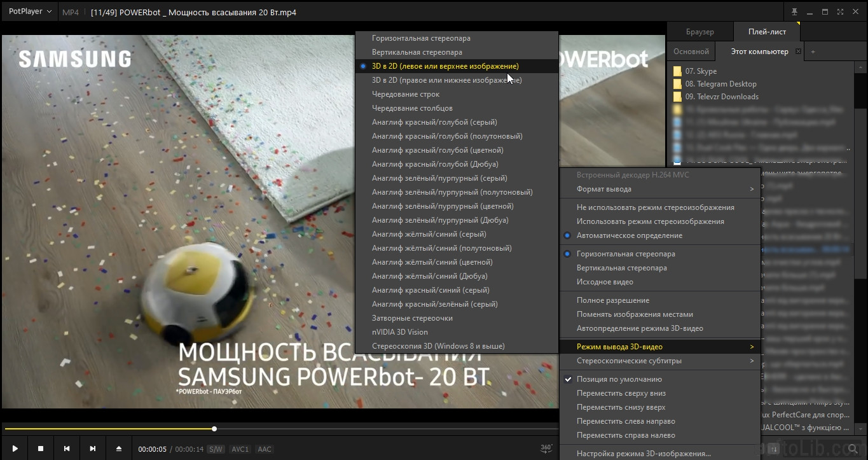Click the playlist scrollbar up arrow
Image resolution: width=868 pixels, height=460 pixels.
coord(862,67)
